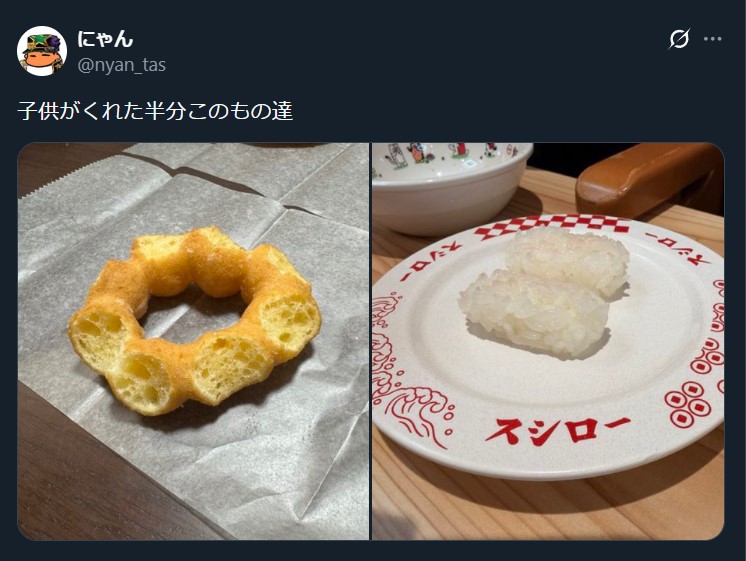
Task: Click the white bowl with cartoon characters
Action: 452,188
